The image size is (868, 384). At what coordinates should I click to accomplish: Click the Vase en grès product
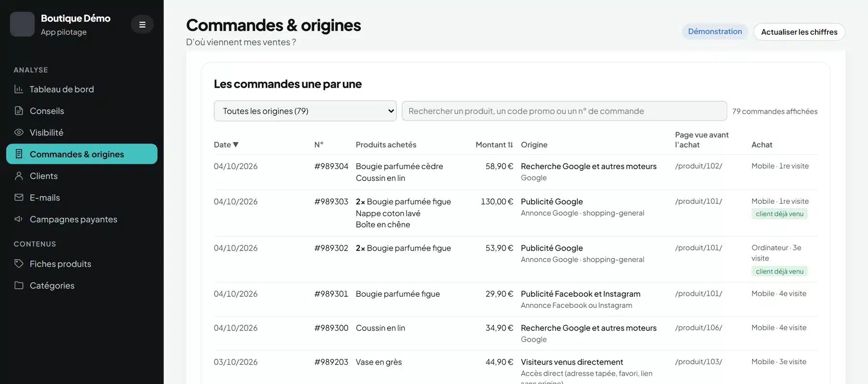[x=379, y=362]
